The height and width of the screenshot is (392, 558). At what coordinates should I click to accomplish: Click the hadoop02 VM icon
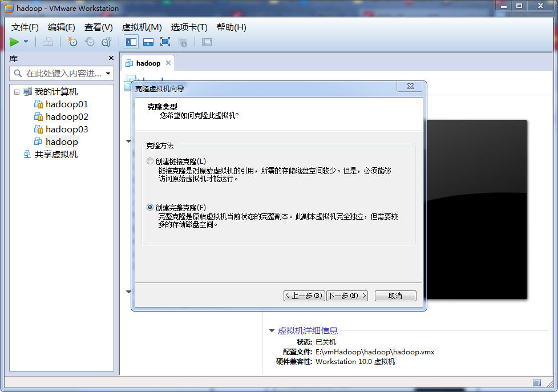(38, 117)
